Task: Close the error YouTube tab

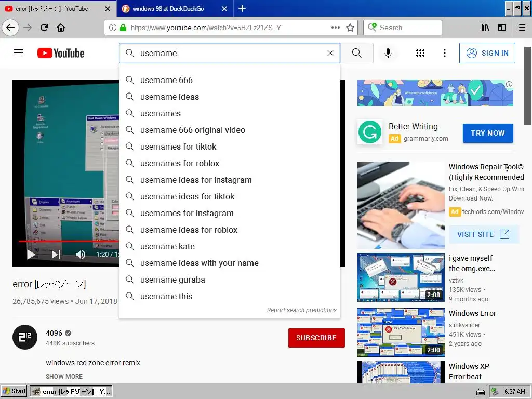Action: (x=107, y=9)
